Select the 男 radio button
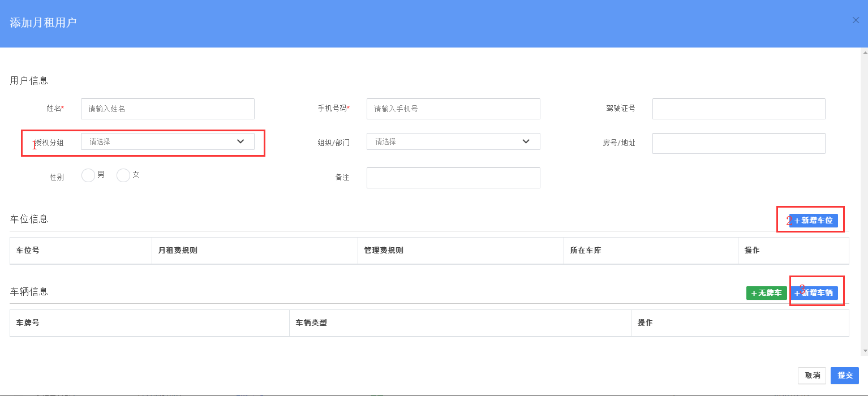This screenshot has width=868, height=396. coord(88,175)
